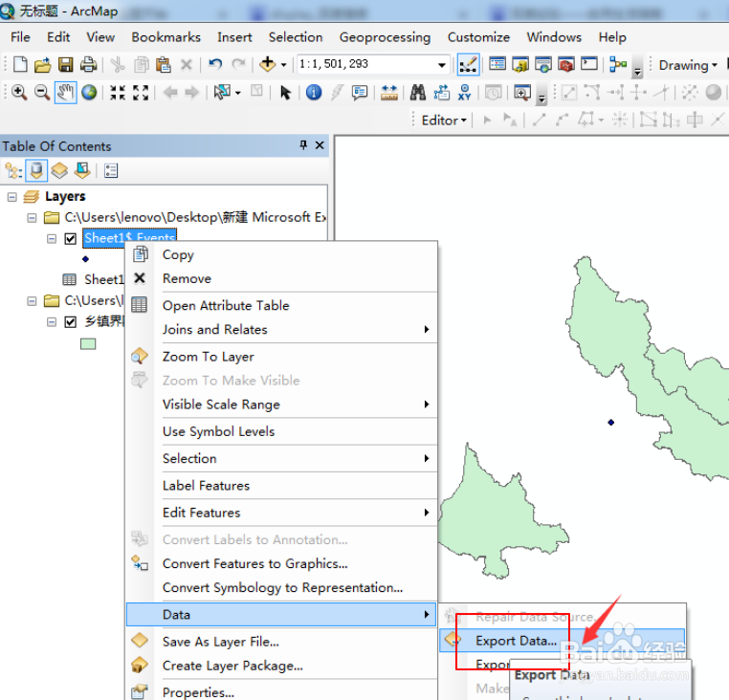The width and height of the screenshot is (729, 700).
Task: Open the Customize menu
Action: [x=478, y=37]
